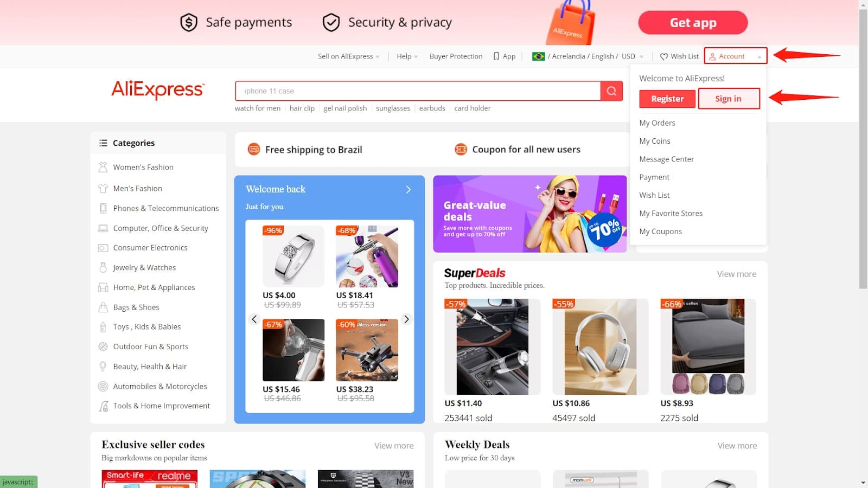Select My Coupons in account menu
868x488 pixels.
(x=660, y=232)
